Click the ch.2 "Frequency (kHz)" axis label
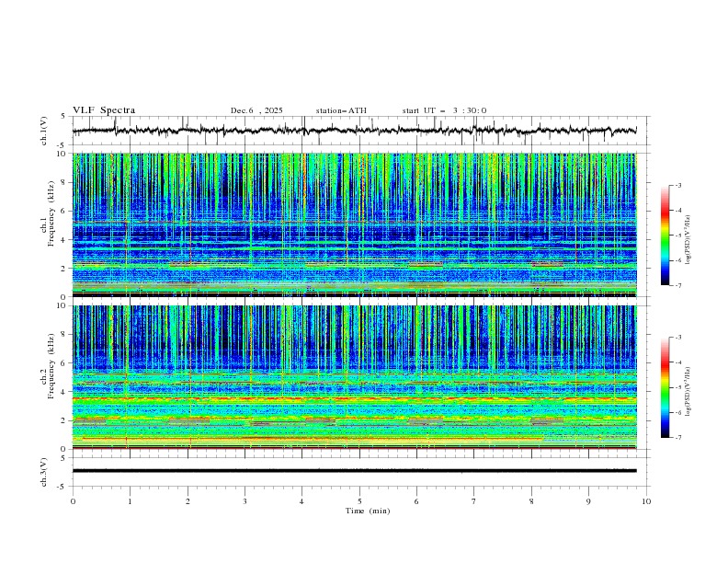 pos(51,366)
